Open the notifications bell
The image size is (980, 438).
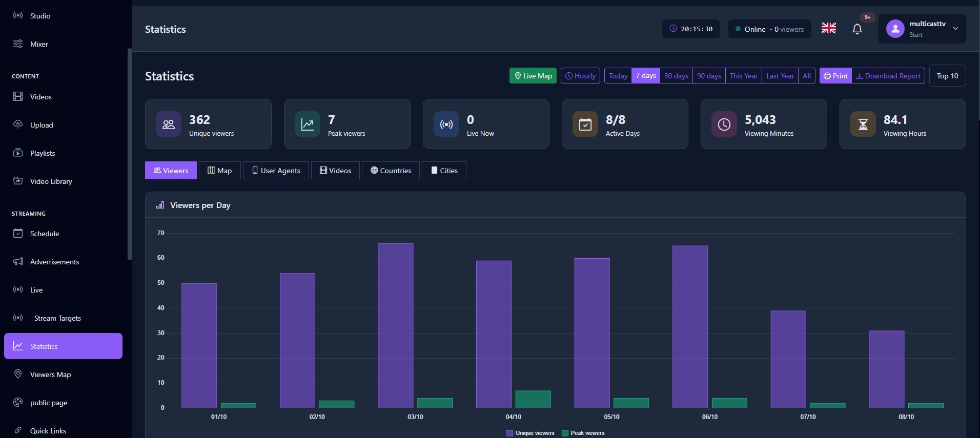pos(857,29)
